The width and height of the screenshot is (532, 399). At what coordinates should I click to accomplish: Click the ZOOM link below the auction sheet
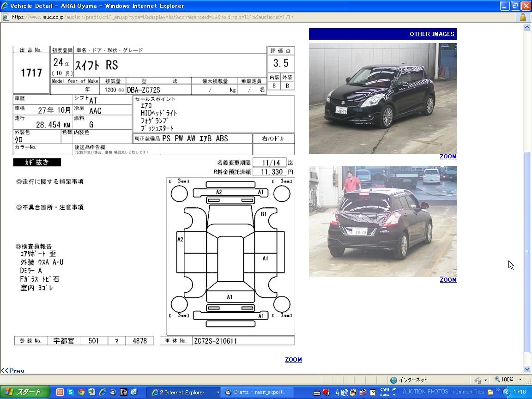[293, 360]
